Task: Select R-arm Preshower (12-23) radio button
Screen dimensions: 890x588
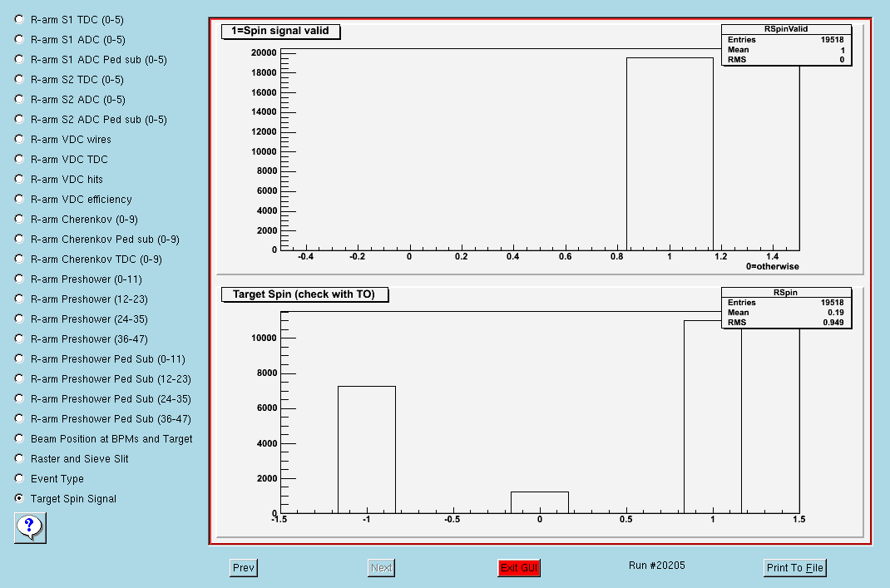Action: point(19,299)
